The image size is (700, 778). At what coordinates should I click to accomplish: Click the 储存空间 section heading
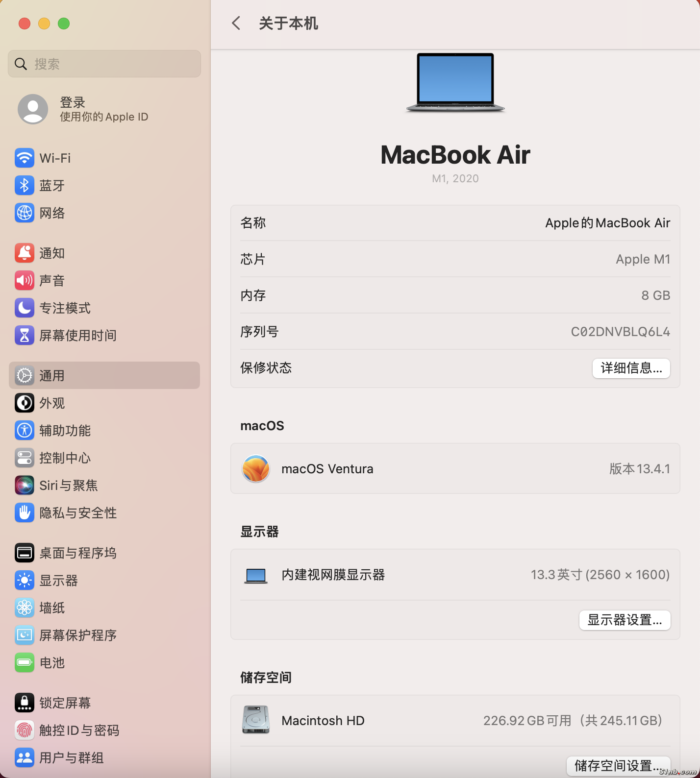click(x=266, y=678)
